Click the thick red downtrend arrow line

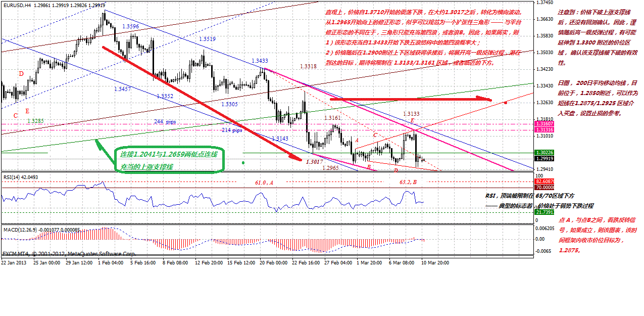click(203, 103)
